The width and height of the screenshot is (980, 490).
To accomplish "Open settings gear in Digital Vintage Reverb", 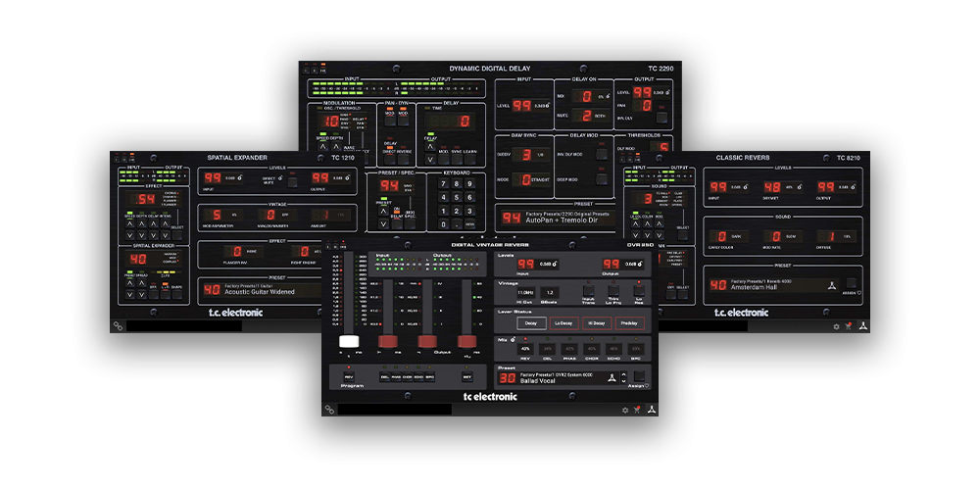I will tap(624, 410).
